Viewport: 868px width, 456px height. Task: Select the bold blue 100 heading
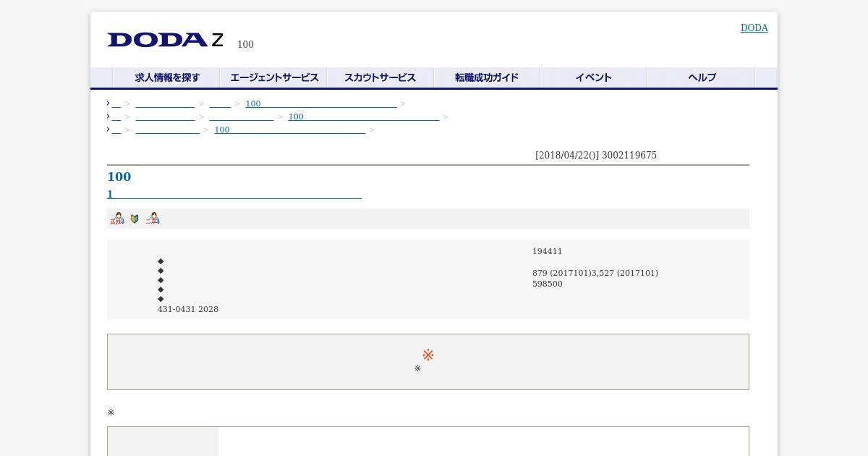[119, 177]
